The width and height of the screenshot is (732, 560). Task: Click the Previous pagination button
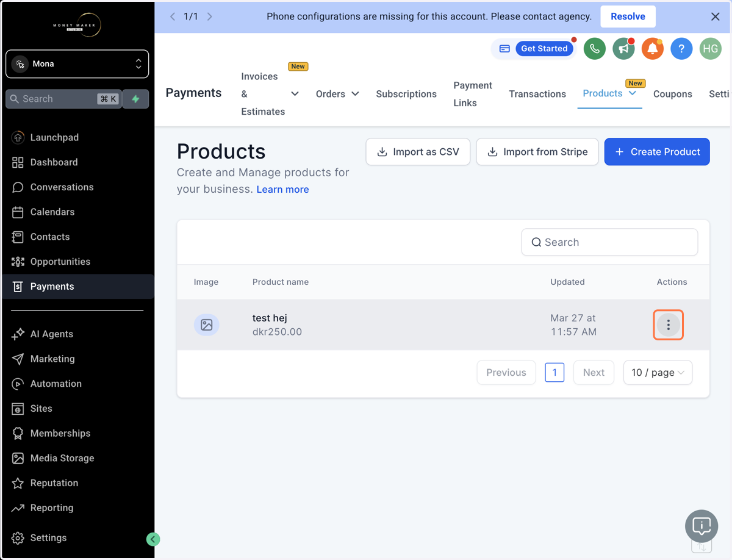pos(506,373)
